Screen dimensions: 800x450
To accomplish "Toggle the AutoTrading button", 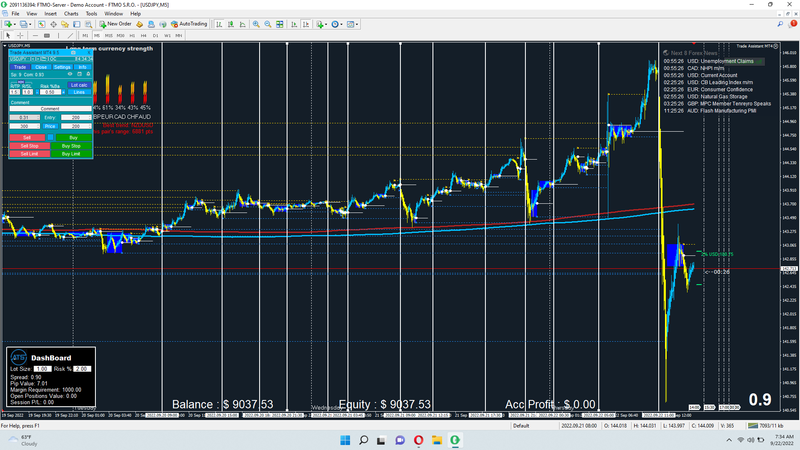I will pyautogui.click(x=189, y=24).
